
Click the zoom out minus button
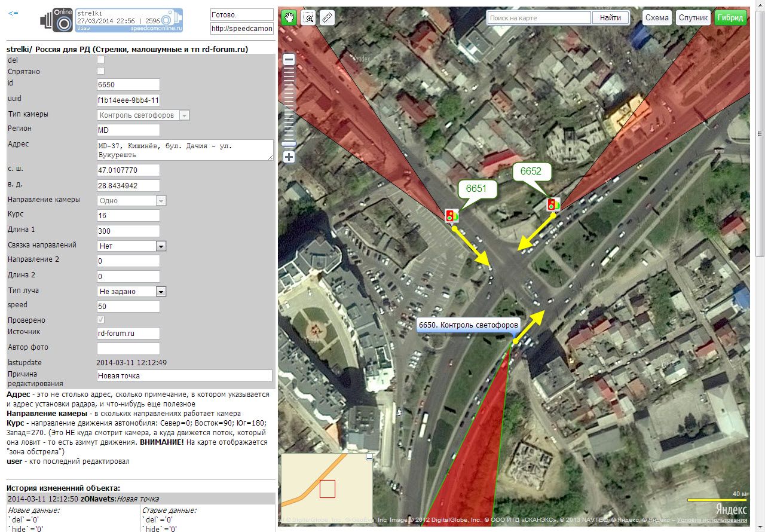tap(289, 59)
